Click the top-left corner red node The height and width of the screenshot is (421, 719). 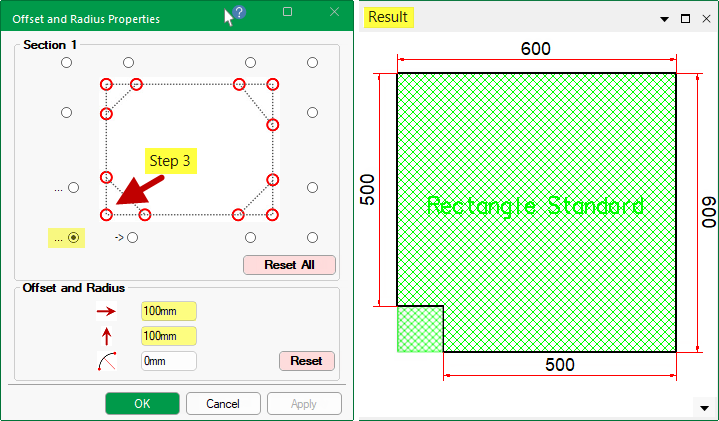click(x=106, y=85)
